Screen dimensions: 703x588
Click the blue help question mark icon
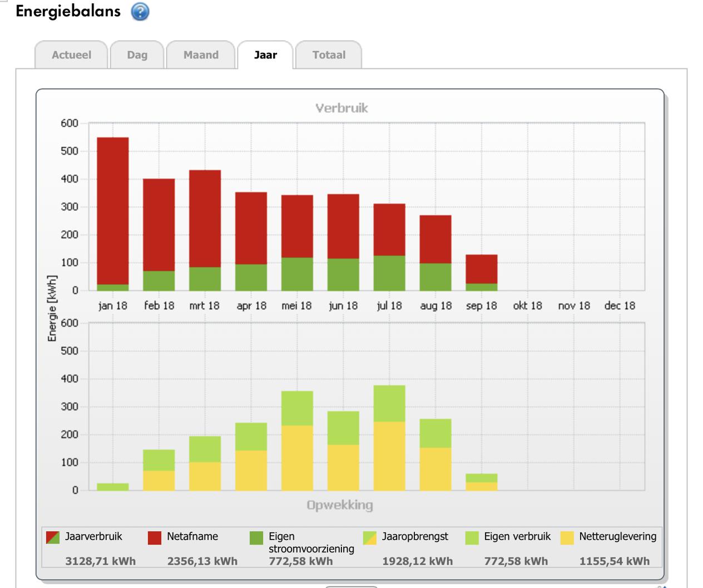tap(140, 12)
